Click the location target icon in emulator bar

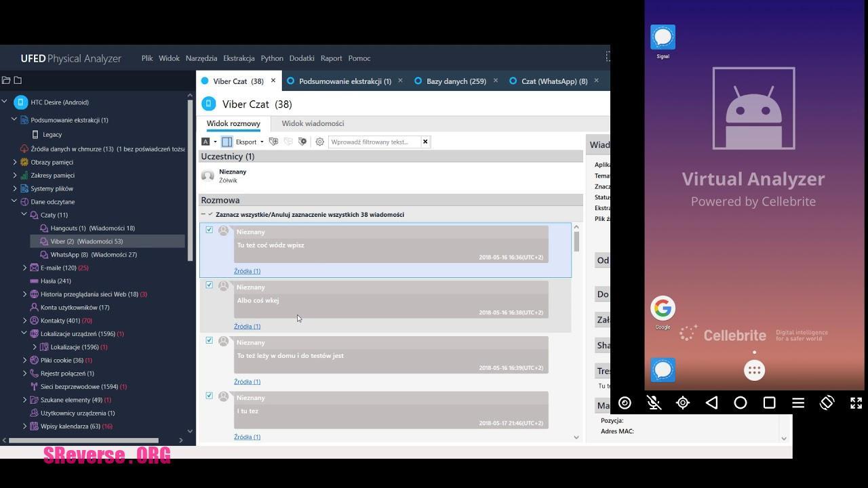point(683,403)
